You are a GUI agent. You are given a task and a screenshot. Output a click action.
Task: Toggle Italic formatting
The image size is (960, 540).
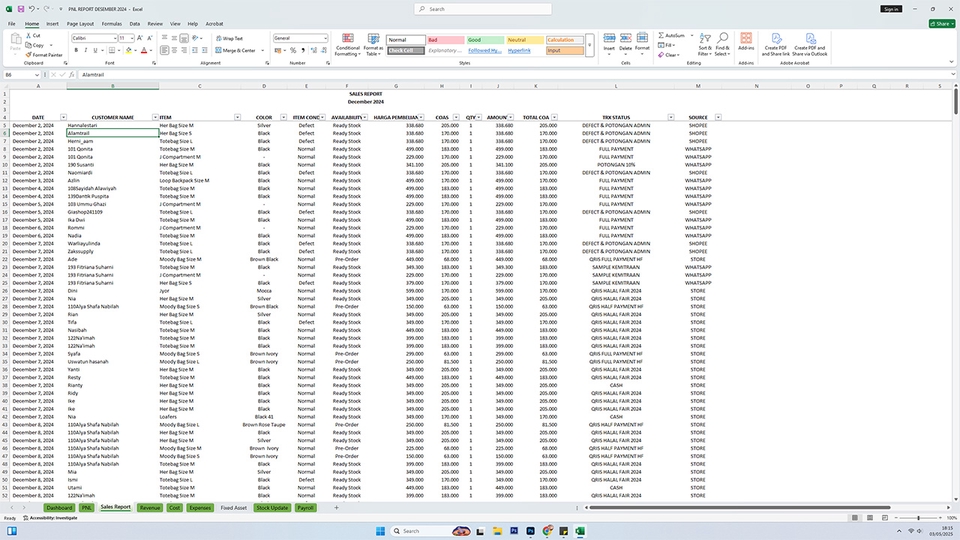pos(85,50)
